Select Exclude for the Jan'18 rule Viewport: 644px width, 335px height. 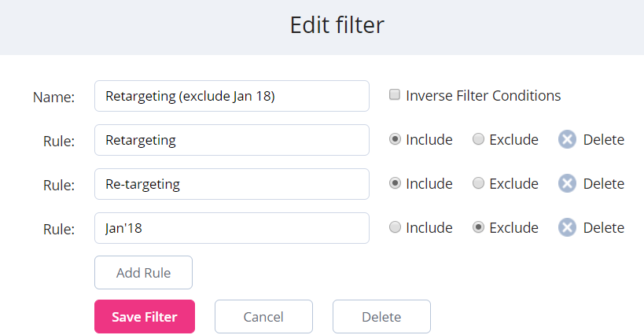click(x=478, y=228)
